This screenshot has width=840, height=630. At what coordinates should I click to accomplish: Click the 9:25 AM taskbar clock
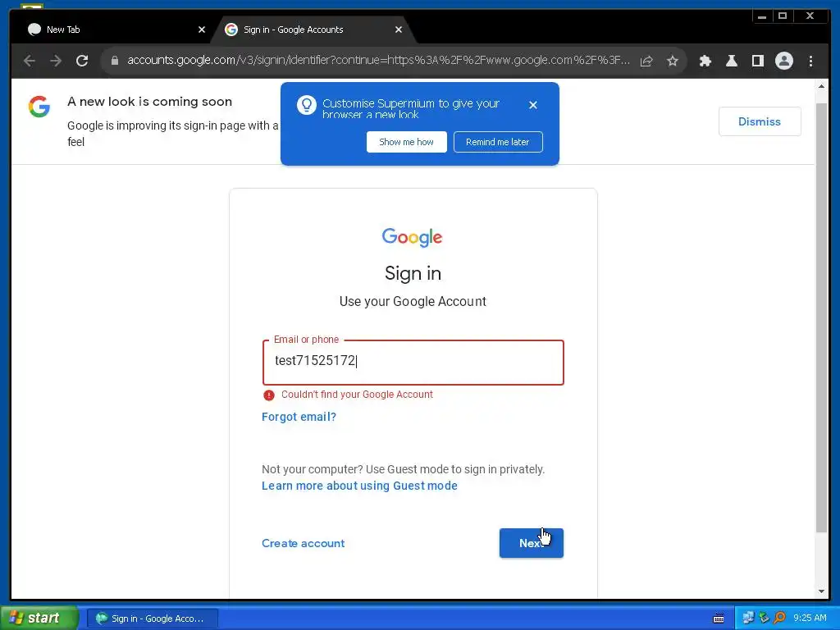pos(810,619)
